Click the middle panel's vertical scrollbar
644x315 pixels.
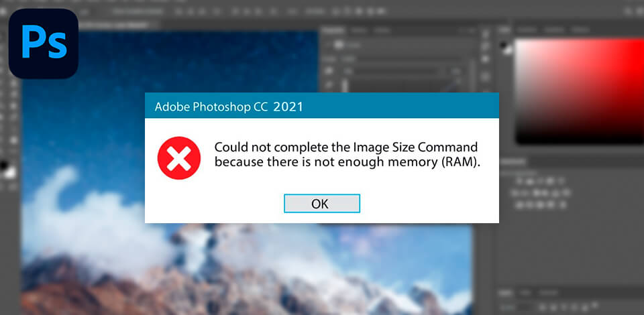pos(472,76)
